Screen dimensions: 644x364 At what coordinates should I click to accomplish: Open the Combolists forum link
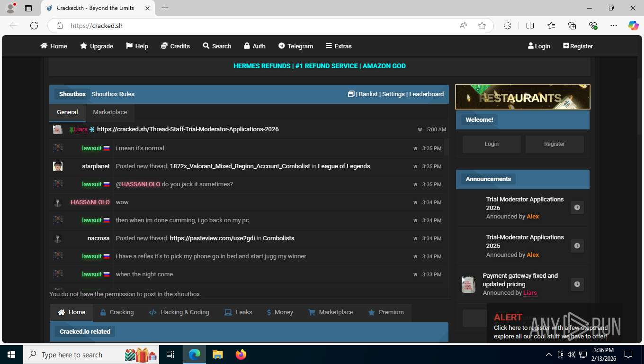pyautogui.click(x=278, y=238)
